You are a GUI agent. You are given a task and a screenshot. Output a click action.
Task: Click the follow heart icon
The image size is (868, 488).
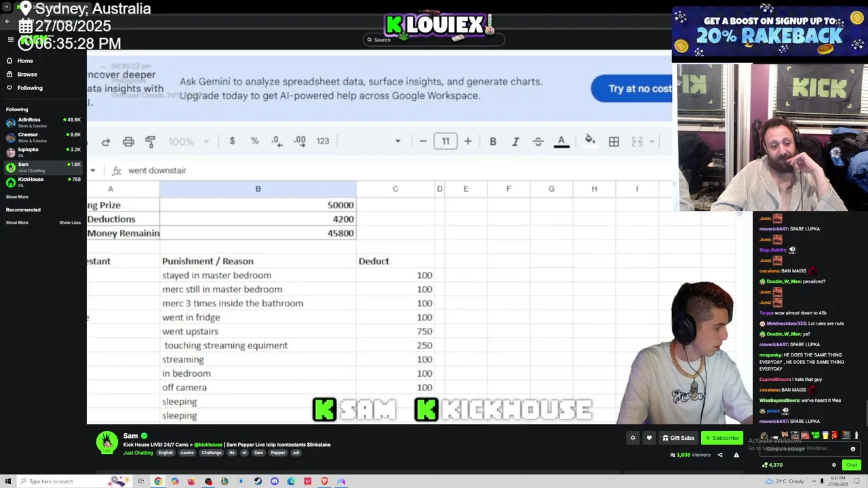coord(649,438)
